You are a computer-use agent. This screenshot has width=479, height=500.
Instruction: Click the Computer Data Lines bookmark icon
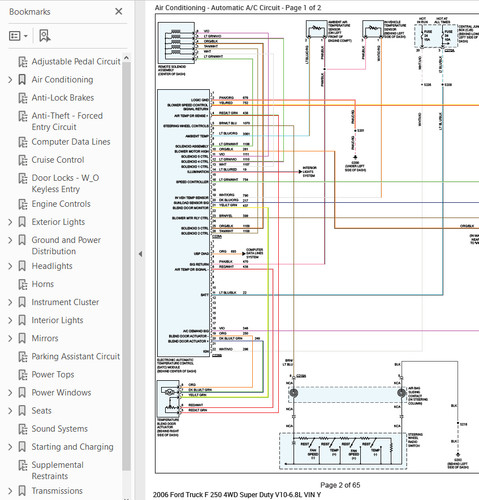click(x=22, y=142)
